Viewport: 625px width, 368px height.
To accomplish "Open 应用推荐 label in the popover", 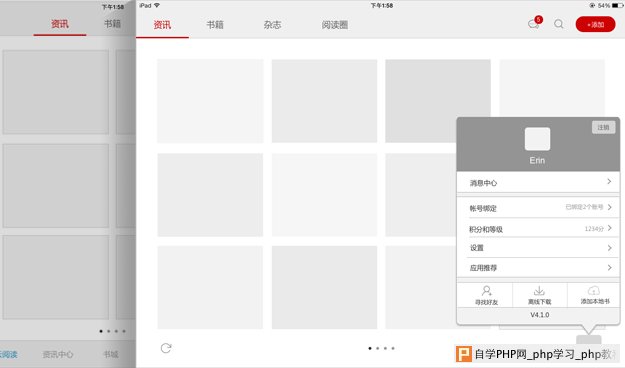I will click(x=483, y=268).
